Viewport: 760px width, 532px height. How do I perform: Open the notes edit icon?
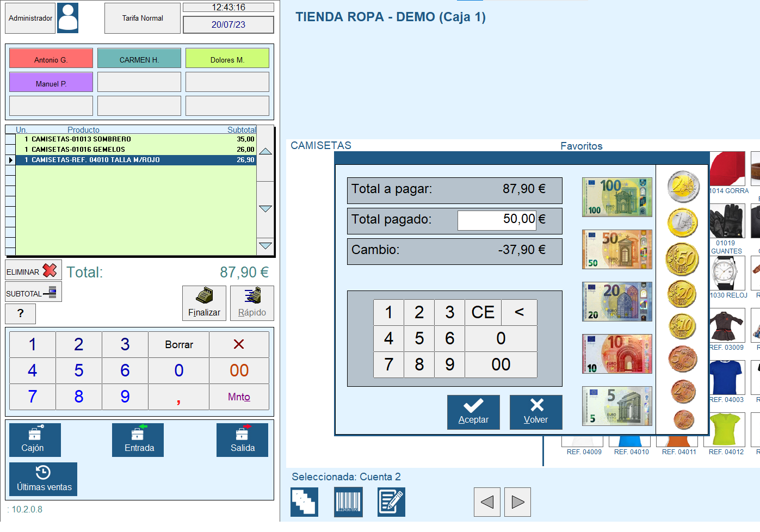click(x=391, y=502)
